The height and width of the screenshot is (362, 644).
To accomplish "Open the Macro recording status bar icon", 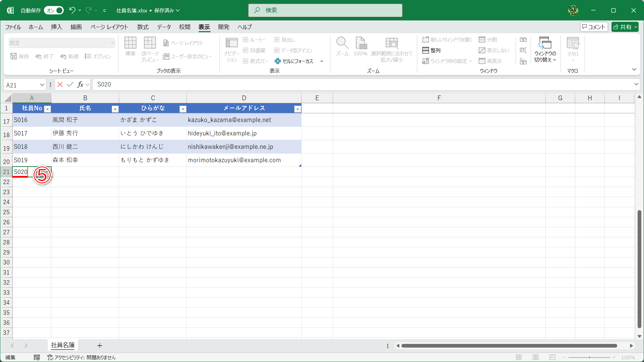I will click(x=37, y=358).
